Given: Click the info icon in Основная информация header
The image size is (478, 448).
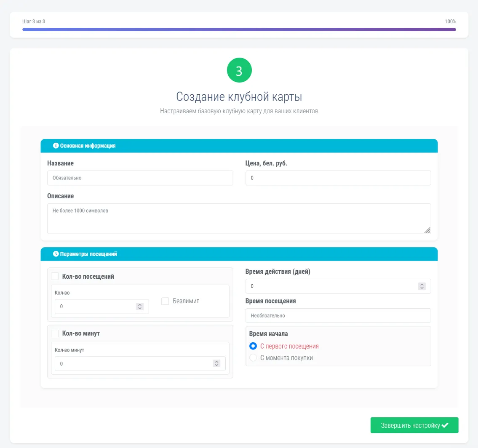Looking at the screenshot, I should click(56, 146).
